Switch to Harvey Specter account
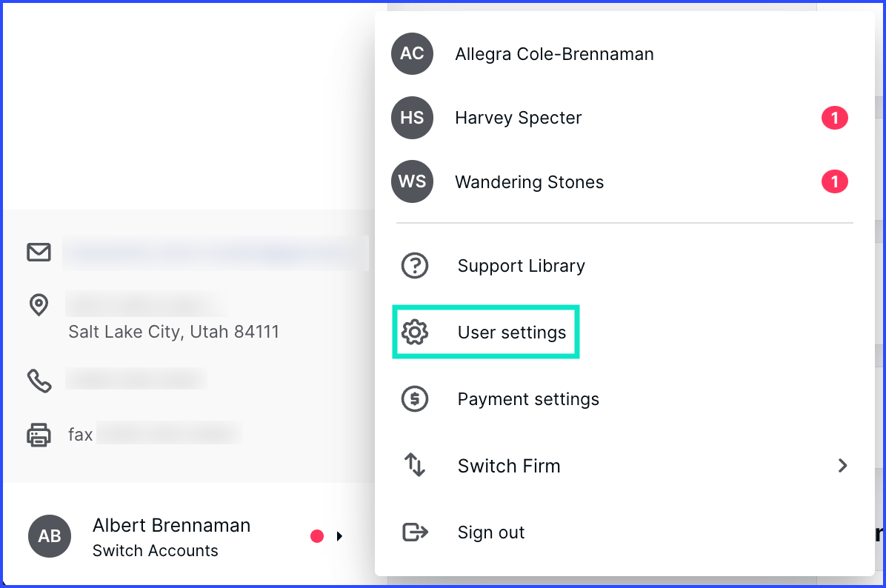Screen dimensions: 886x588 tap(518, 118)
